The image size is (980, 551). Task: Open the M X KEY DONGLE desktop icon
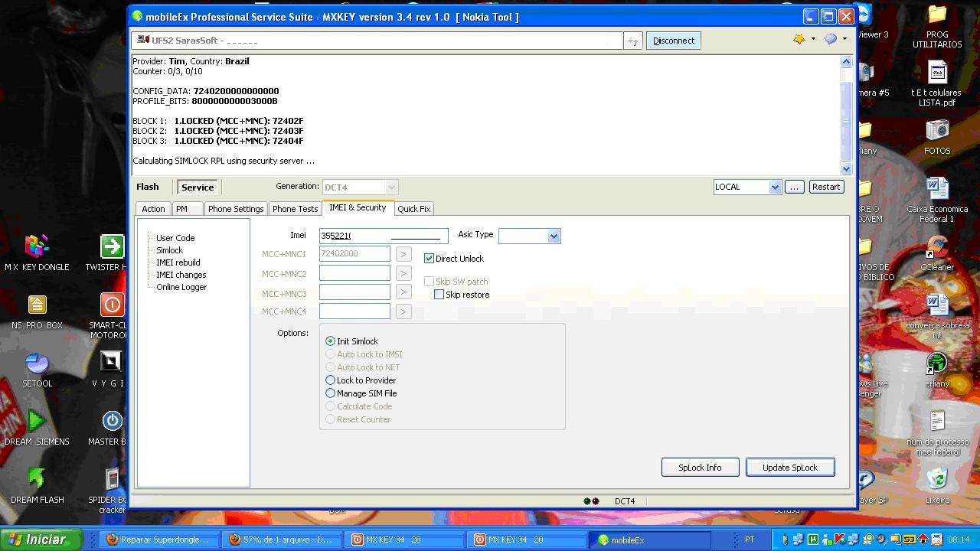37,253
